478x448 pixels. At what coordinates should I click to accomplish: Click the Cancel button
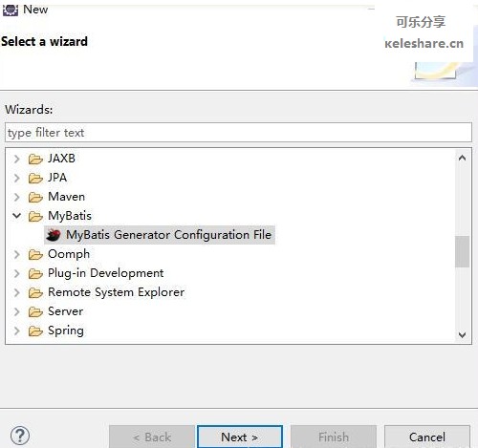[427, 437]
